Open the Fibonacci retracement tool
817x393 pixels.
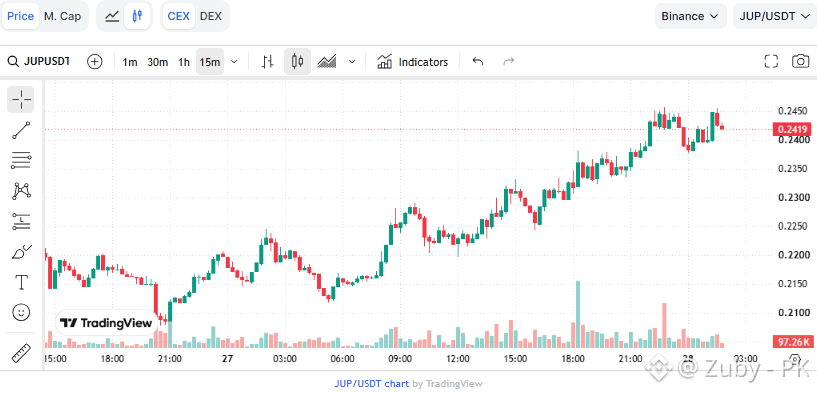(x=21, y=161)
